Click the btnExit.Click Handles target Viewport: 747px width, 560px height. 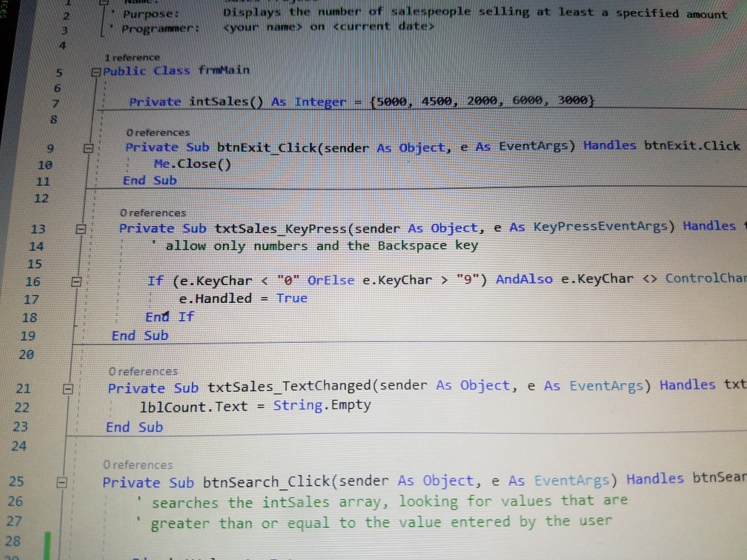click(691, 146)
